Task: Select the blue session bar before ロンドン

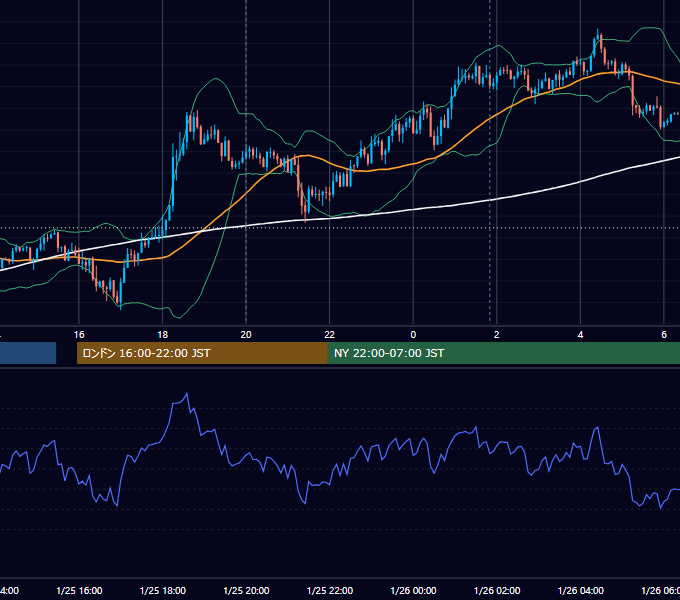Action: click(28, 353)
